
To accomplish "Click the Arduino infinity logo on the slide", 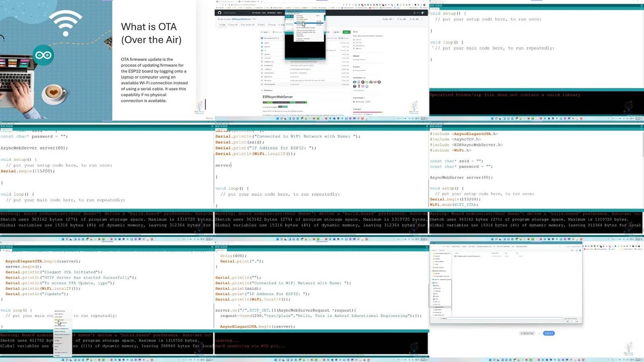I will [x=43, y=55].
